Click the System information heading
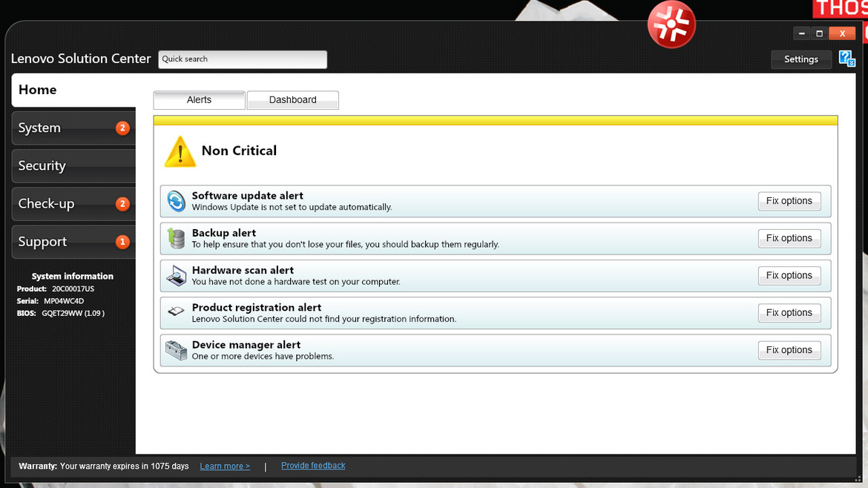868x488 pixels. [x=73, y=276]
